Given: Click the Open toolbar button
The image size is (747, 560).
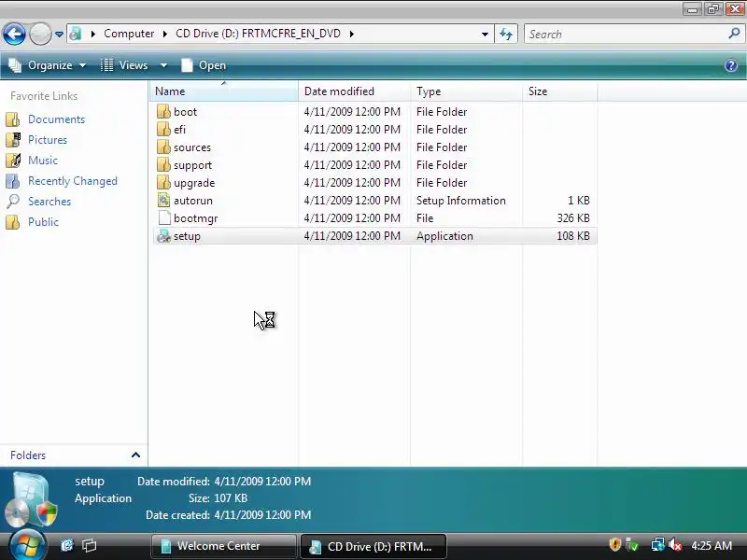Looking at the screenshot, I should click(204, 65).
